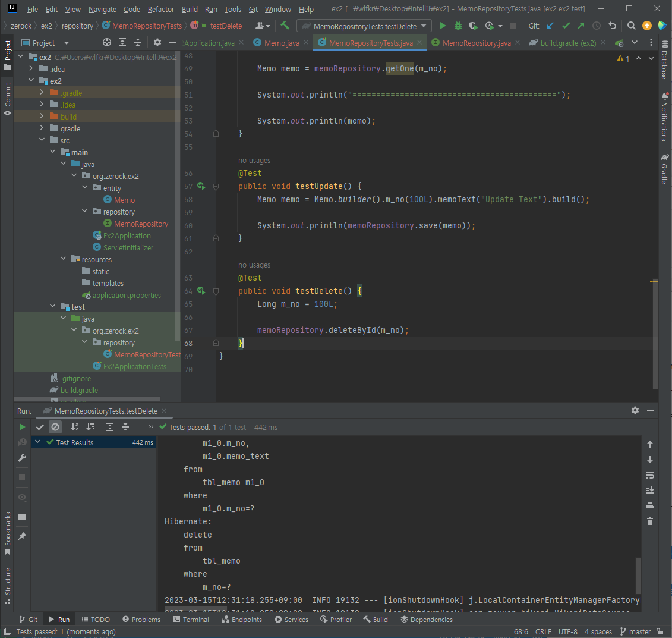Click the Build project hammer icon

(285, 26)
